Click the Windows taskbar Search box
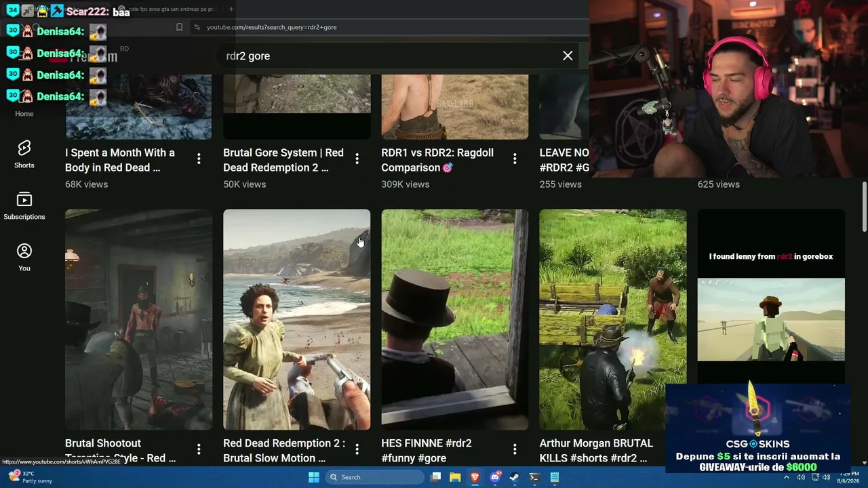The height and width of the screenshot is (488, 868). (373, 477)
